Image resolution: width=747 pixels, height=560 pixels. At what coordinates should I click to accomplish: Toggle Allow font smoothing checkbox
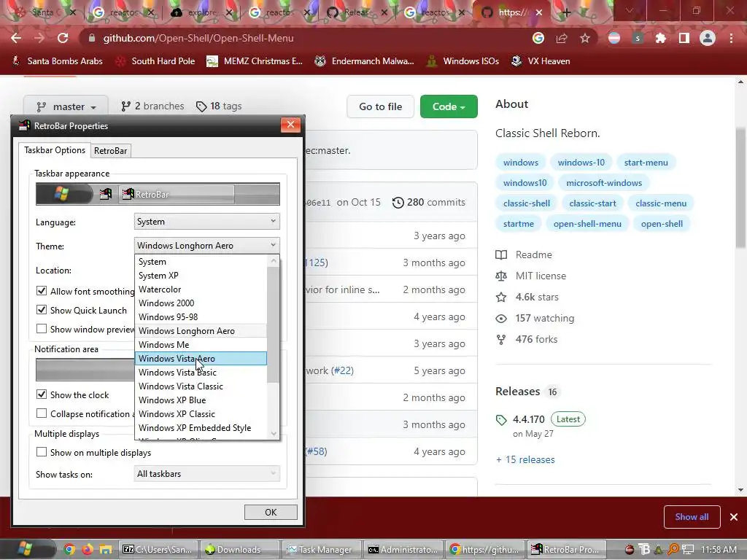42,291
